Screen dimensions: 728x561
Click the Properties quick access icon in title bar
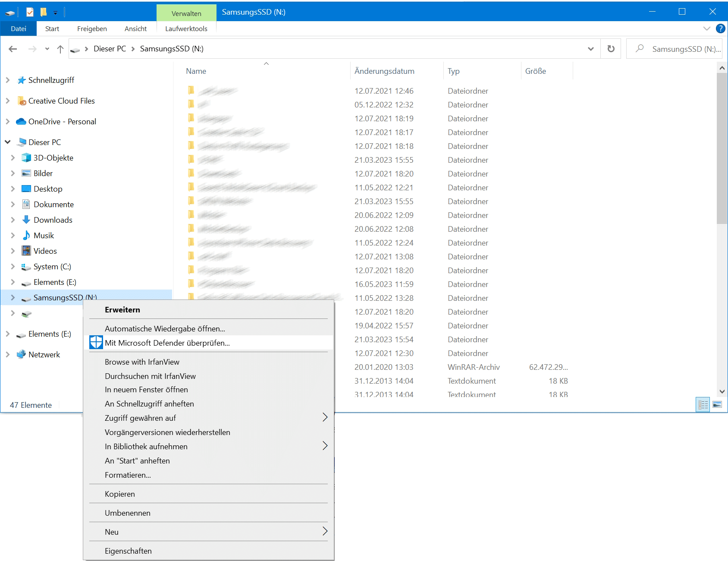[x=30, y=12]
